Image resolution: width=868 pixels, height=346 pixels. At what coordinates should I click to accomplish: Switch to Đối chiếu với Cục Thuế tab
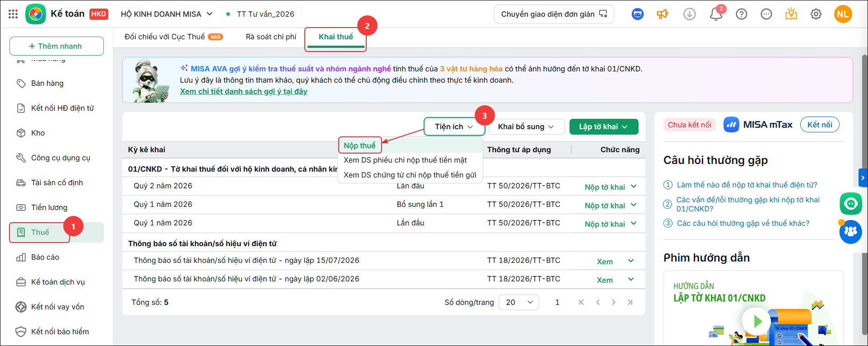[x=174, y=37]
